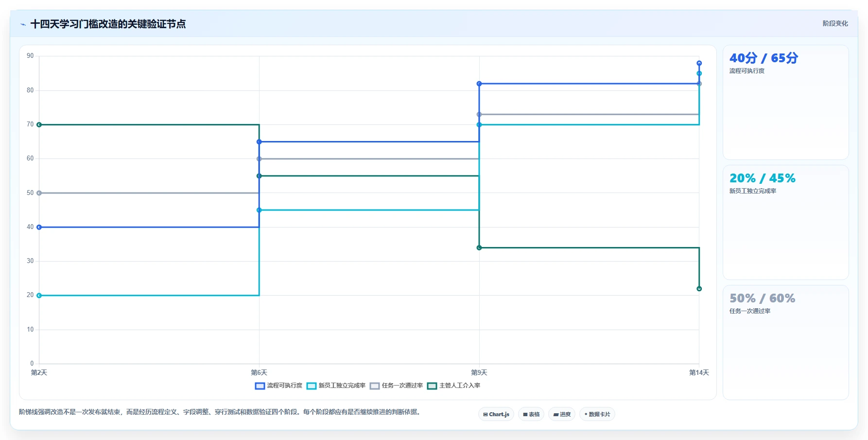Screen dimensions: 868x440
Task: Click 主管人工介入率 point at 第6天 (55)
Action: (x=259, y=176)
